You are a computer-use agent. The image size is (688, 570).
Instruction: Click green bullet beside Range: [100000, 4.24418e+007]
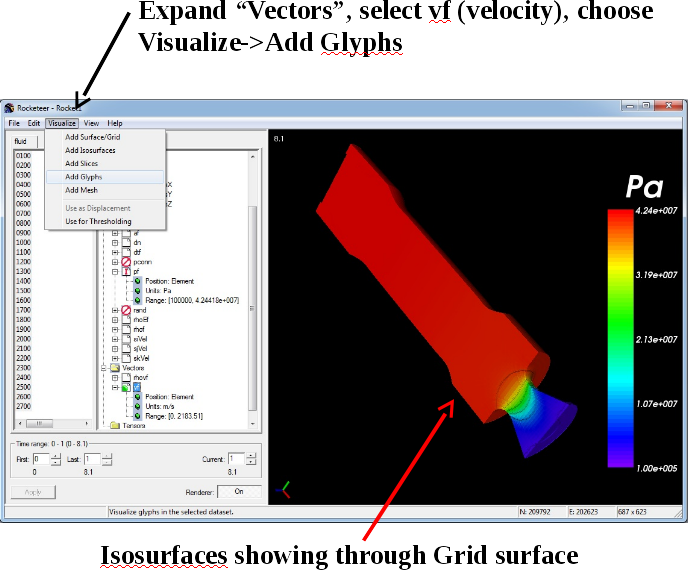(x=137, y=300)
